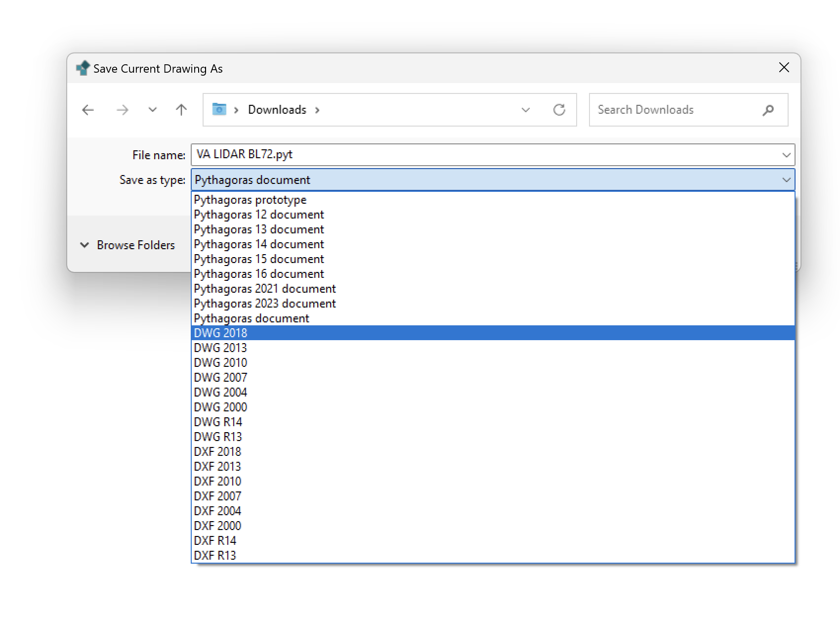Open File name history dropdown arrow

pyautogui.click(x=787, y=155)
